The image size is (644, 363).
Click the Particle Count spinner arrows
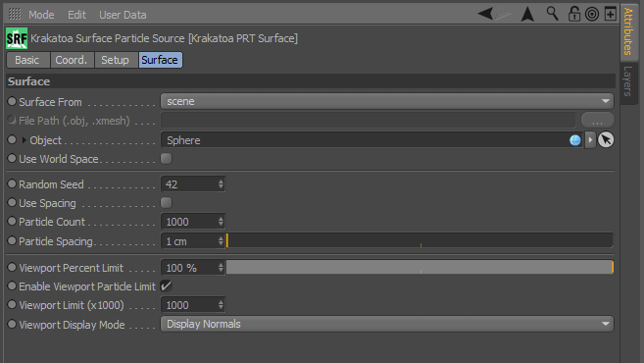[221, 222]
